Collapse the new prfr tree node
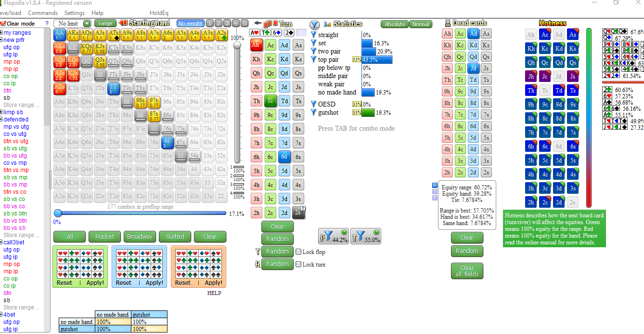Screen dimensions: 644x334 click(1, 40)
